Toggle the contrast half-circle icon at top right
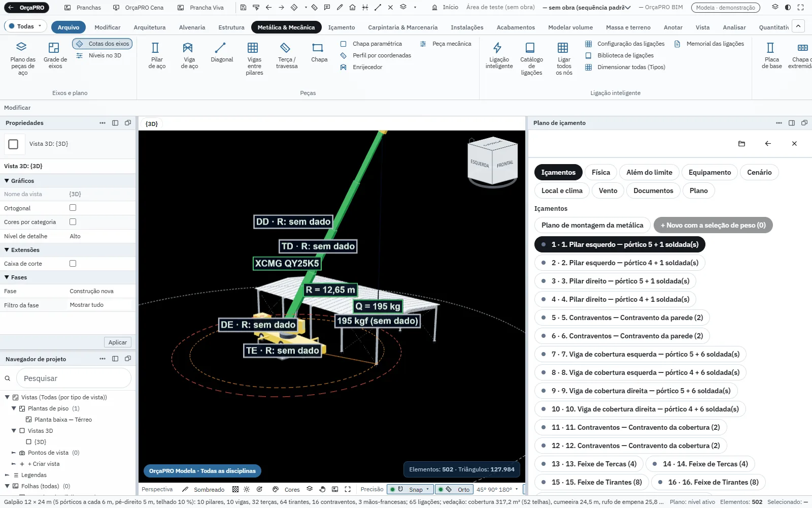The width and height of the screenshot is (812, 508). point(788,8)
